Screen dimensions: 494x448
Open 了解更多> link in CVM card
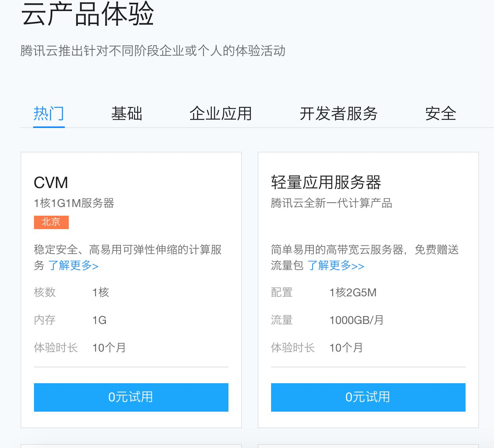tap(74, 265)
